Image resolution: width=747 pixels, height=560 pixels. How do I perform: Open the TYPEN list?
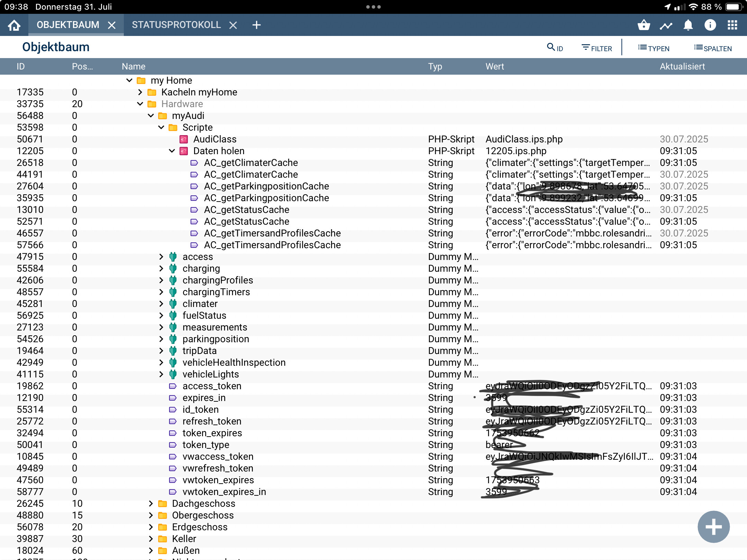click(x=654, y=48)
